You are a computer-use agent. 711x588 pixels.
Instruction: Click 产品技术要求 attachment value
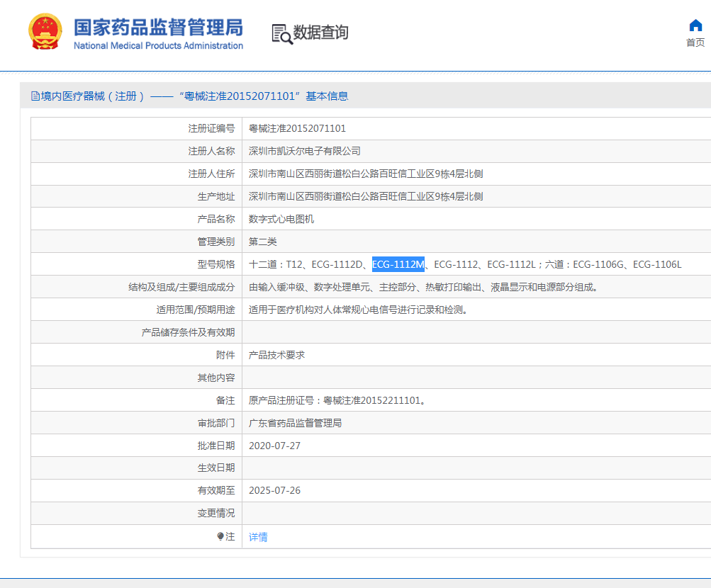tap(276, 355)
